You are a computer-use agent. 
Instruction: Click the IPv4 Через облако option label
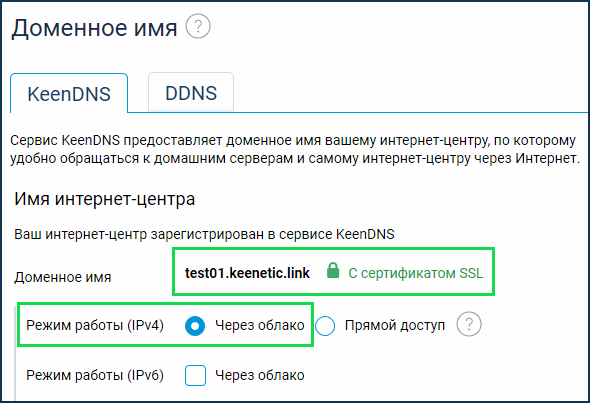(260, 325)
